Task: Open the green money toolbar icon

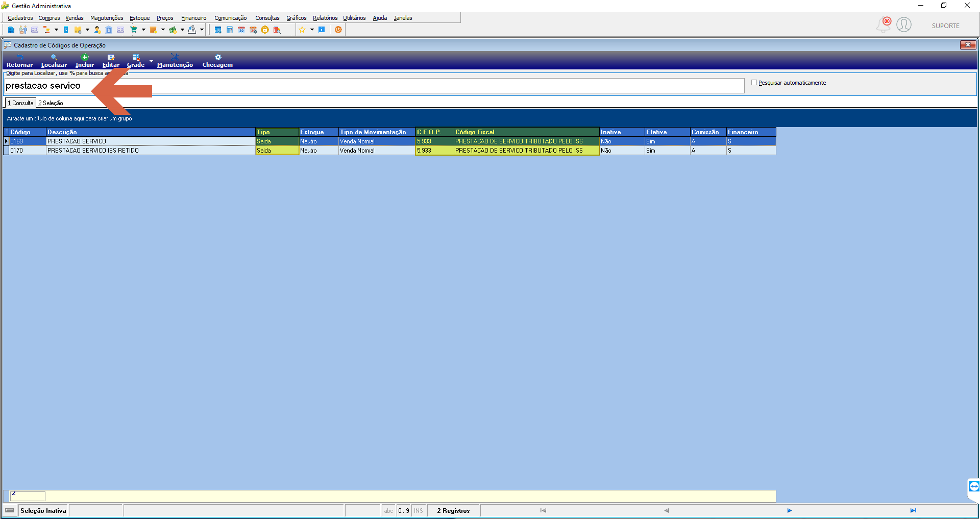Action: click(173, 30)
